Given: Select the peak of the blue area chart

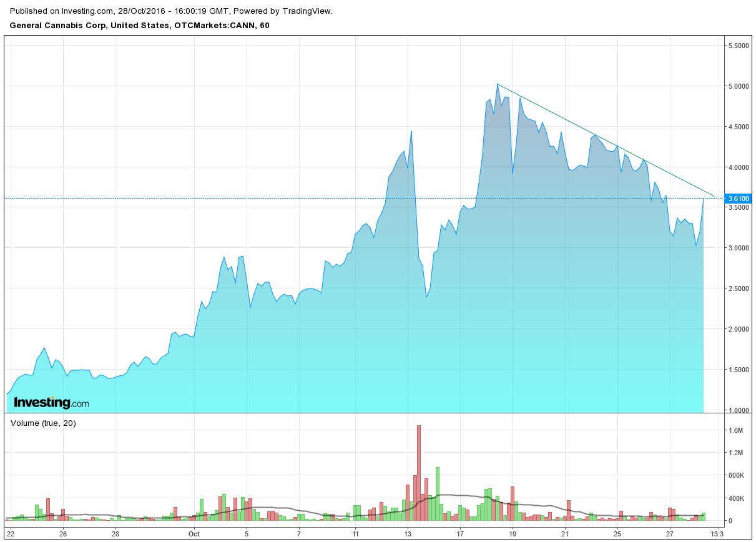Looking at the screenshot, I should pos(498,83).
